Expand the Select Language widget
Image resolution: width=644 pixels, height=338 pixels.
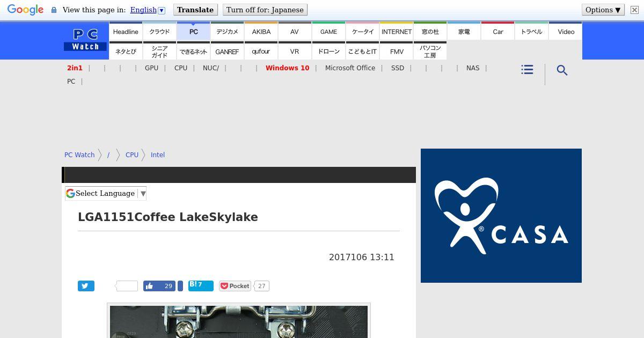point(106,193)
